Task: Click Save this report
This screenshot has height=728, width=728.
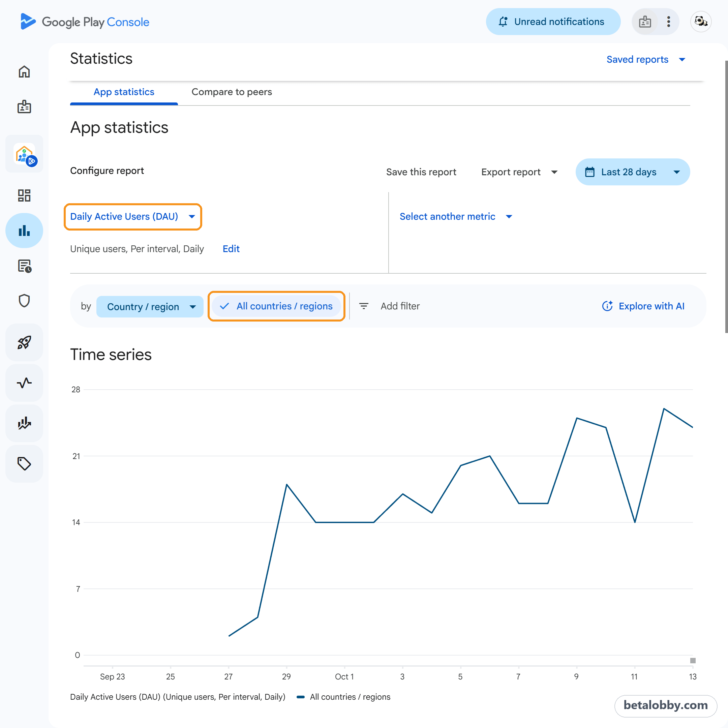Action: point(421,172)
